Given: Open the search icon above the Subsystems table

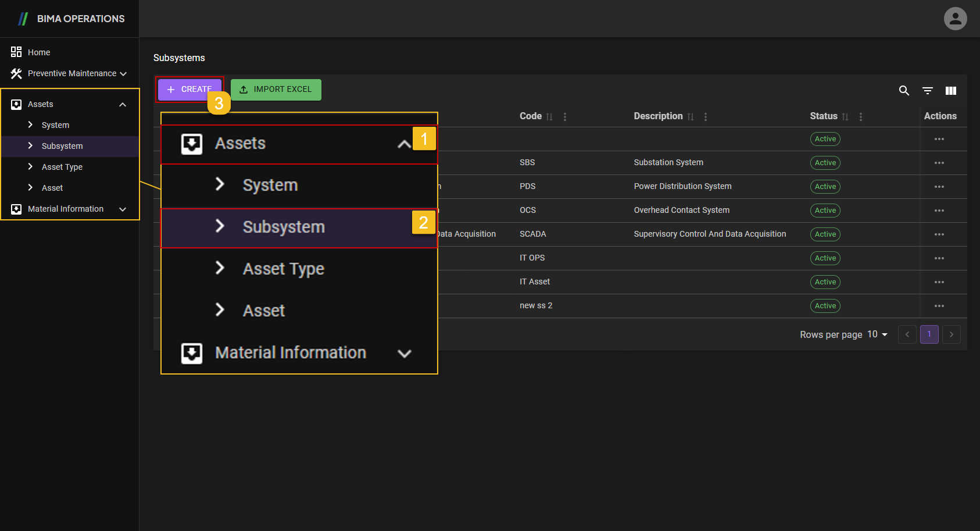Looking at the screenshot, I should [x=904, y=91].
